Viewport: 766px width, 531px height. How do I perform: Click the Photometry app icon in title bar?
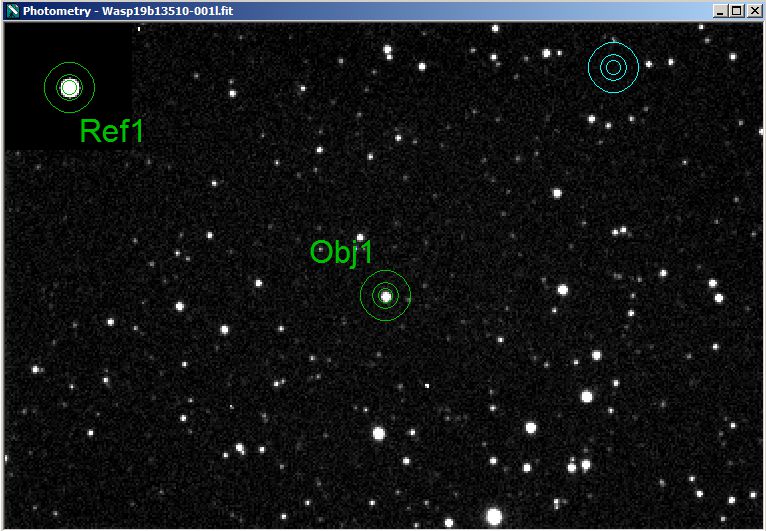(12, 11)
